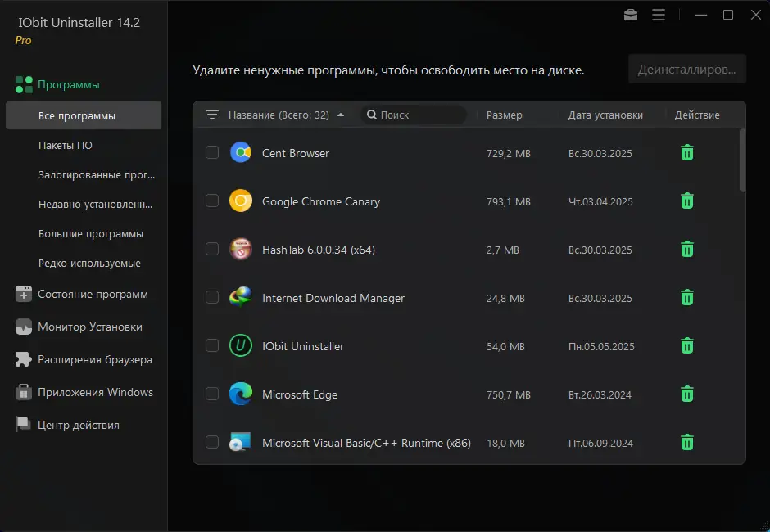Tick the HashTab 6.0.0.34 checkbox
This screenshot has width=770, height=532.
tap(211, 249)
